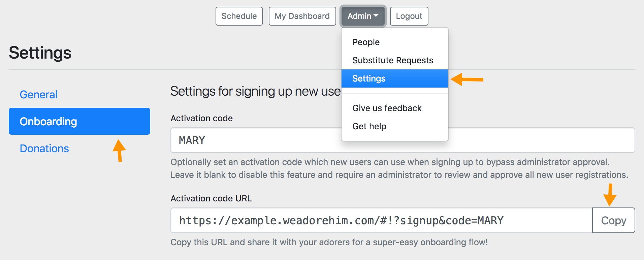Click the signing up new users heading
The image size is (644, 260).
[x=255, y=91]
